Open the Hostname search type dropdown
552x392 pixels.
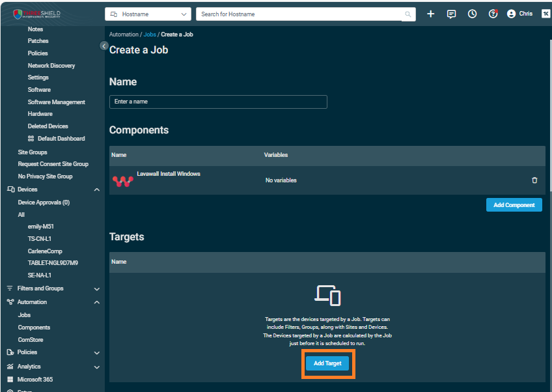(148, 14)
